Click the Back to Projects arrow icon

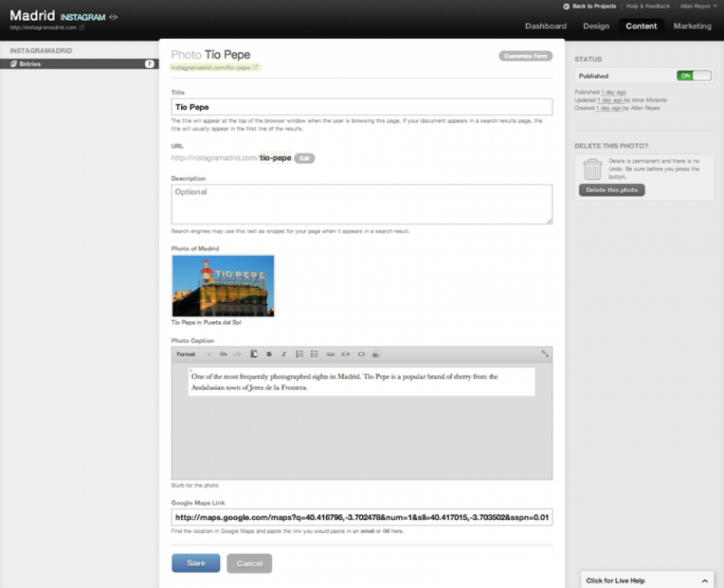(x=566, y=6)
